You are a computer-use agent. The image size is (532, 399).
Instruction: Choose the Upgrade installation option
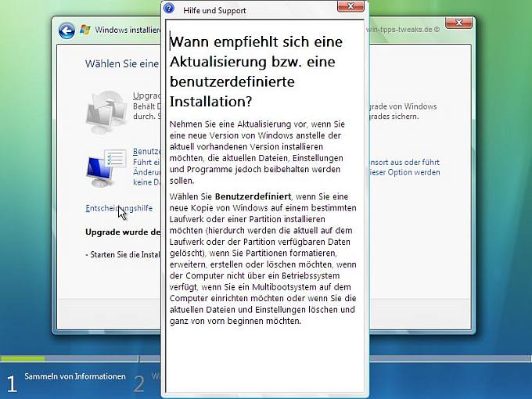click(x=147, y=106)
